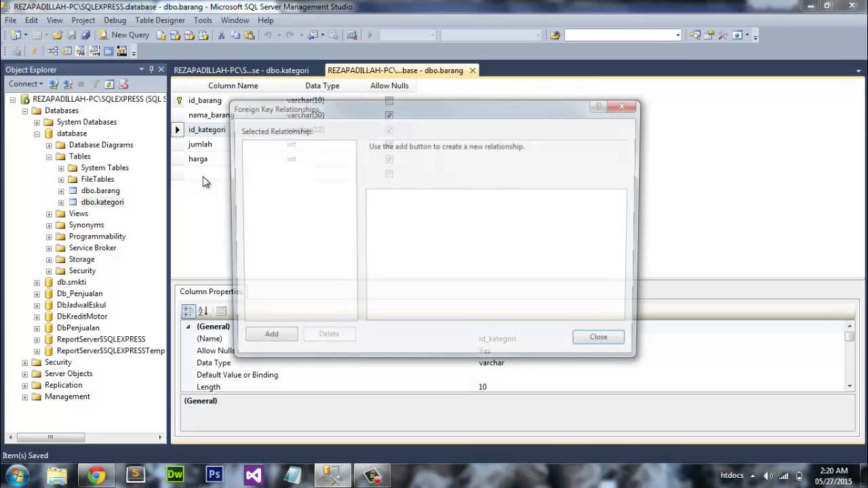868x488 pixels.
Task: Expand the Views folder node
Action: [49, 213]
